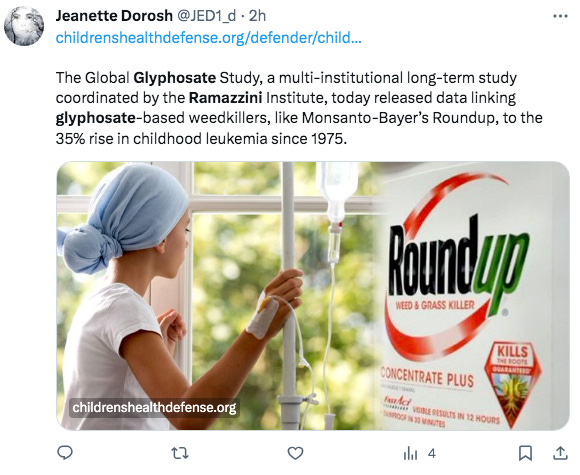The height and width of the screenshot is (475, 580).
Task: Open the three-dot more options menu
Action: tap(560, 16)
